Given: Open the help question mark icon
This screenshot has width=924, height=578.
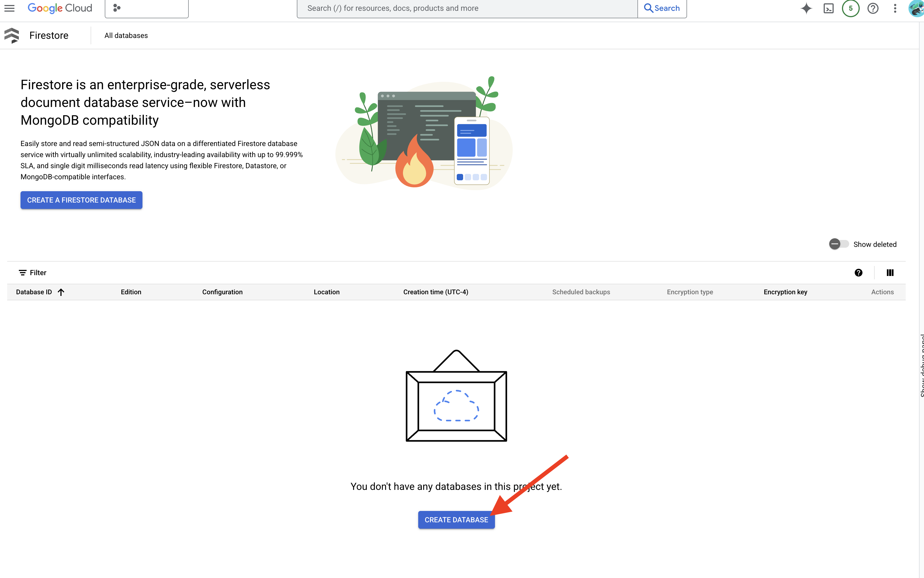Looking at the screenshot, I should pos(873,8).
